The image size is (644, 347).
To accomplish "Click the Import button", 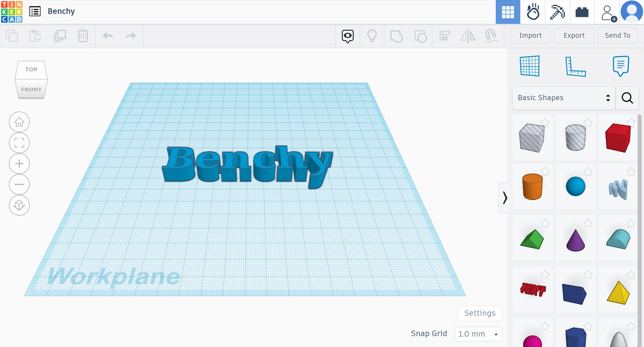I will [530, 35].
